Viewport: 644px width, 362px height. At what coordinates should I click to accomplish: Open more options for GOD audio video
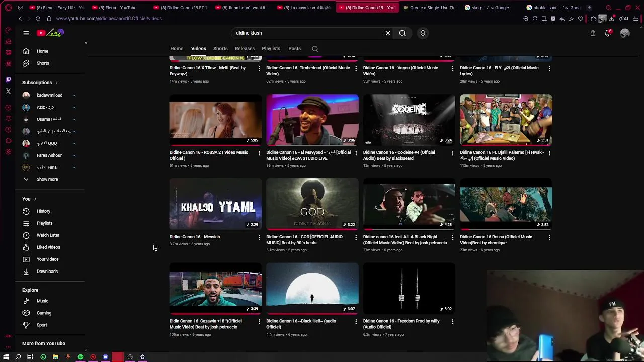tap(356, 237)
